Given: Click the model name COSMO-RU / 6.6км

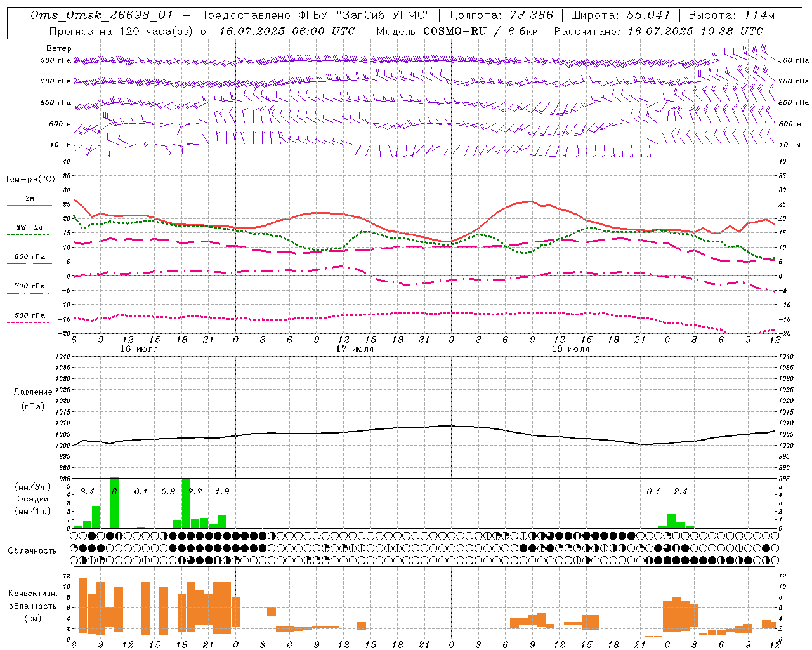Looking at the screenshot, I should click(480, 31).
